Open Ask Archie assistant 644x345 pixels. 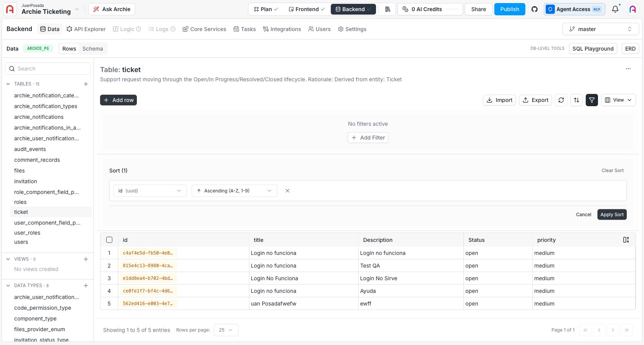(x=112, y=9)
